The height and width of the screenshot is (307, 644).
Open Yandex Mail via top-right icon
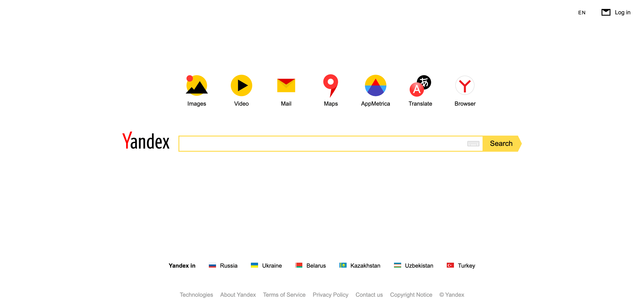(x=606, y=12)
